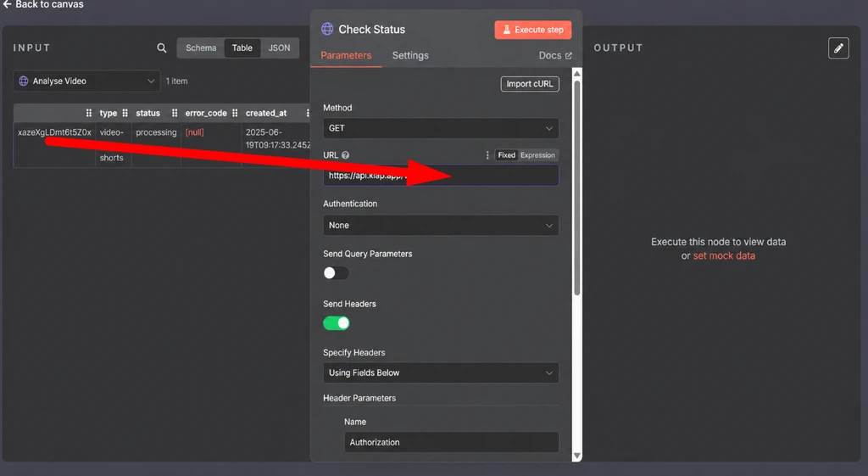Click the Back to canvas arrow link
This screenshot has width=868, height=476.
(x=43, y=4)
